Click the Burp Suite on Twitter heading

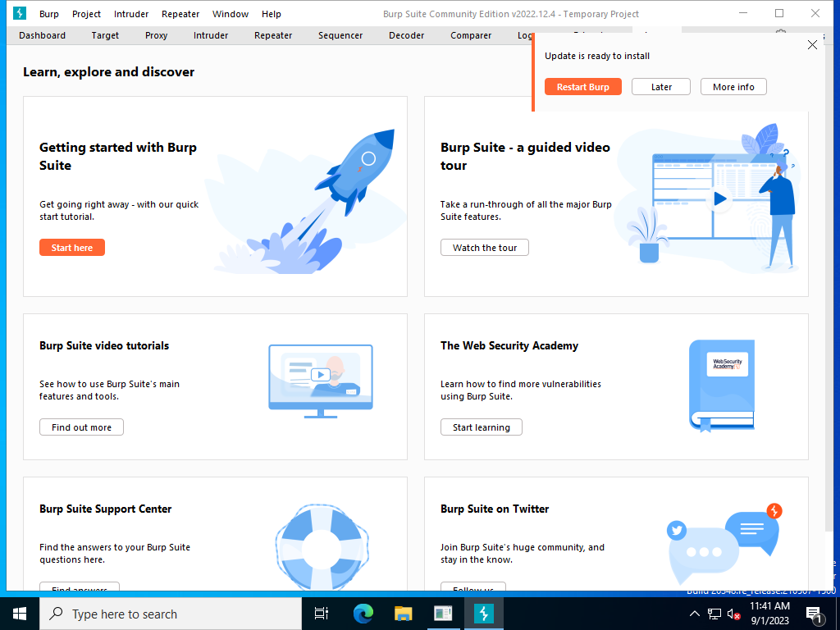tap(495, 509)
